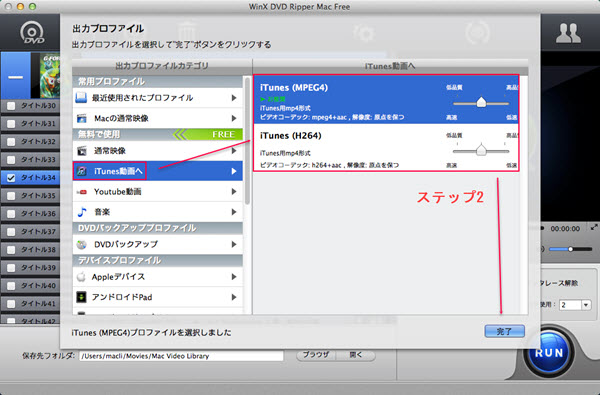Select 最近使用されたプロファイル category

[158, 98]
